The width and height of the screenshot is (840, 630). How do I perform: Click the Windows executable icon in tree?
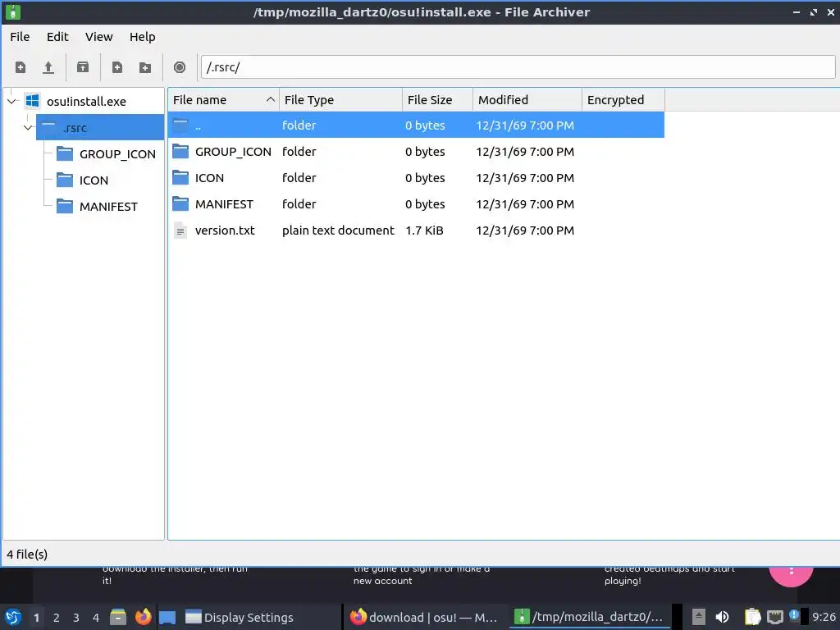tap(32, 101)
